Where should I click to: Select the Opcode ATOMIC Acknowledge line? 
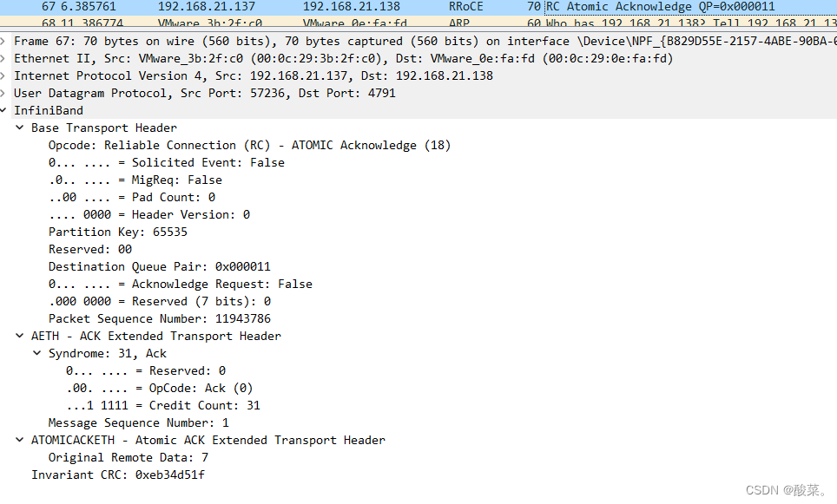click(249, 145)
